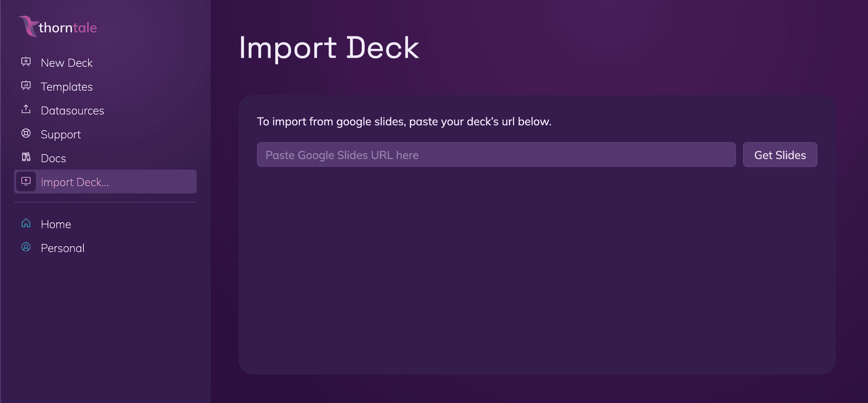Click the Support lifebuoy icon

(x=26, y=133)
